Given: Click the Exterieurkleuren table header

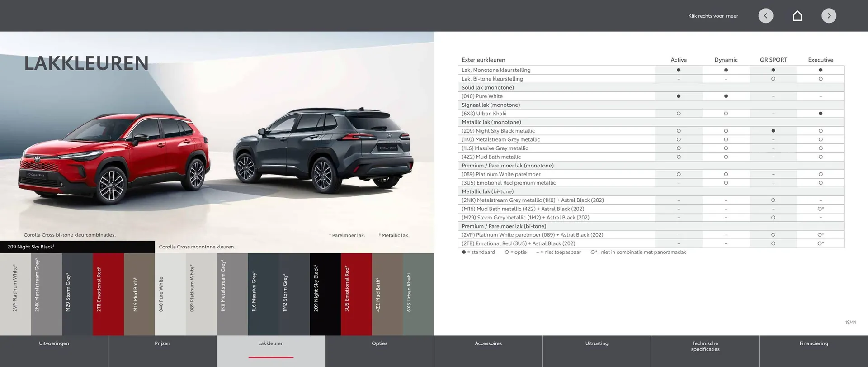Looking at the screenshot, I should pyautogui.click(x=483, y=60).
